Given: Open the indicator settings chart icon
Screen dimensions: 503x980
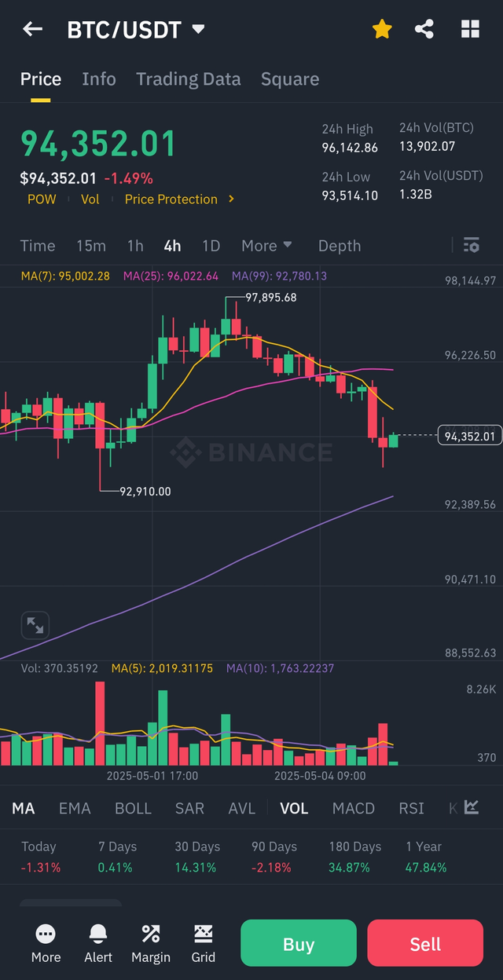Looking at the screenshot, I should (472, 807).
